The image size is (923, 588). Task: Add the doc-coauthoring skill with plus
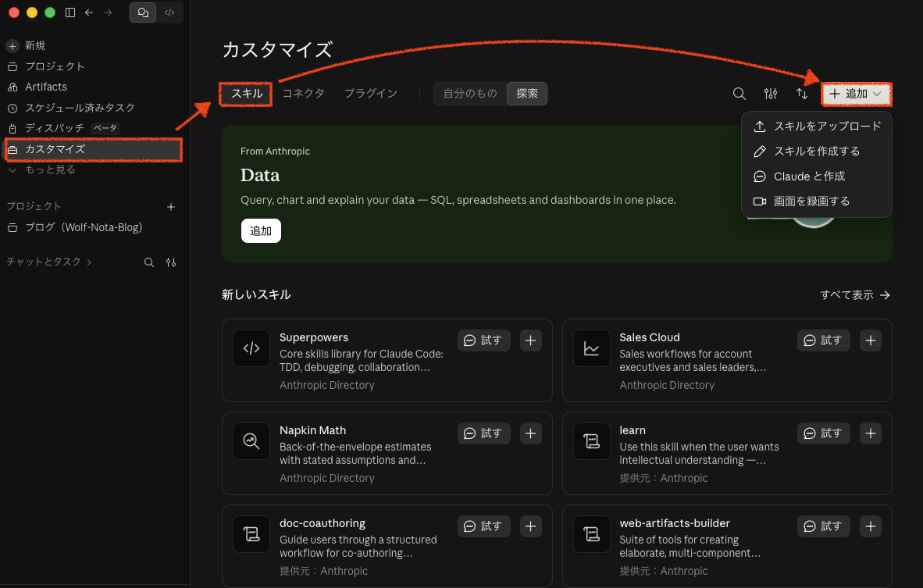tap(530, 526)
